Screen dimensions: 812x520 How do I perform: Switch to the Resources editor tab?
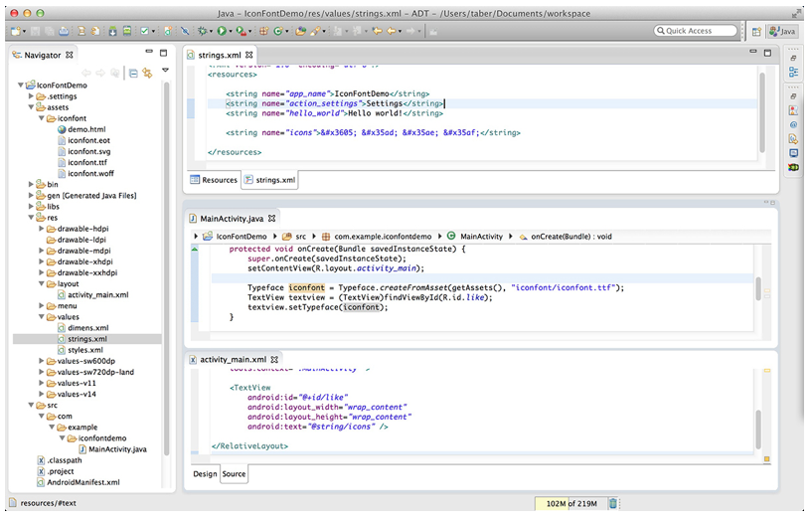[214, 180]
